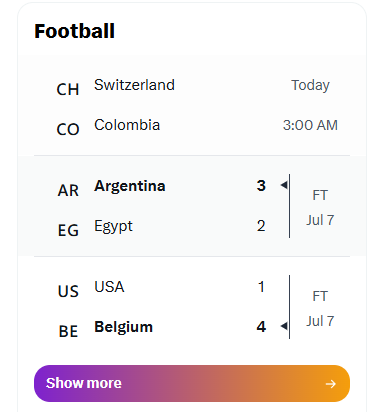Click the AR flag icon for Argentina
Viewport: 392px width, 412px height.
coord(68,190)
